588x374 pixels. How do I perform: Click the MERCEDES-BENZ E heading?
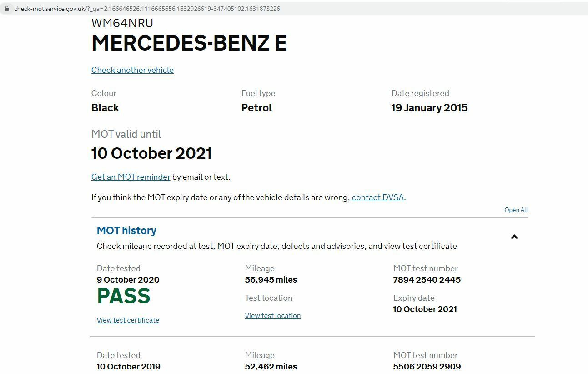[x=189, y=43]
